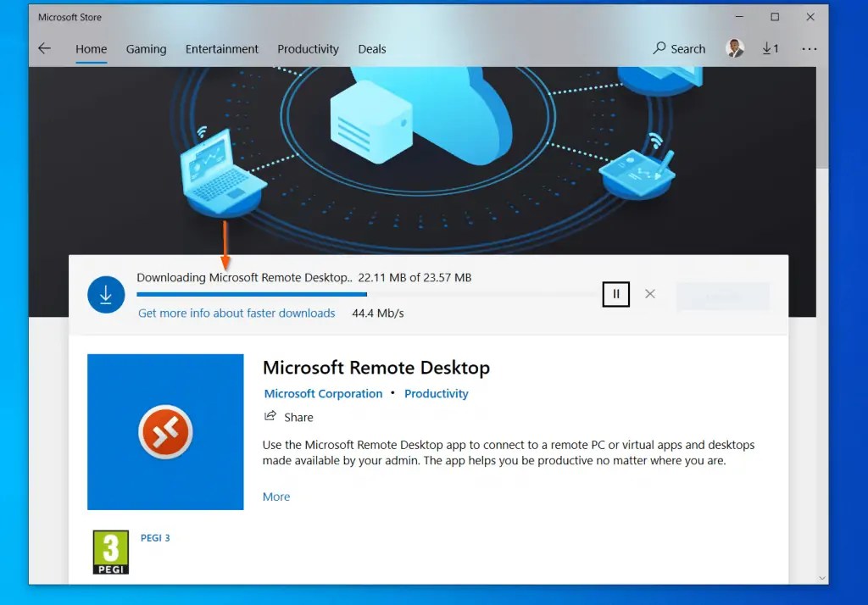The image size is (868, 605).
Task: Go back using the back arrow
Action: pos(44,48)
